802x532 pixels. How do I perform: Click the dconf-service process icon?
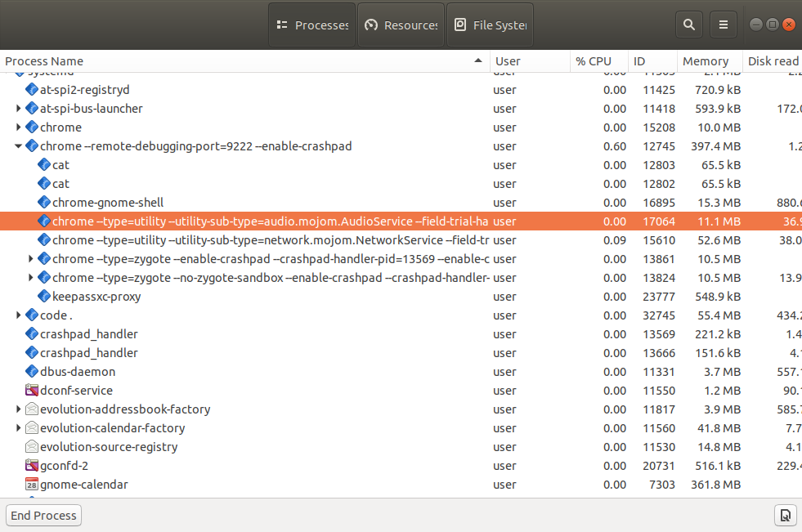(x=32, y=391)
